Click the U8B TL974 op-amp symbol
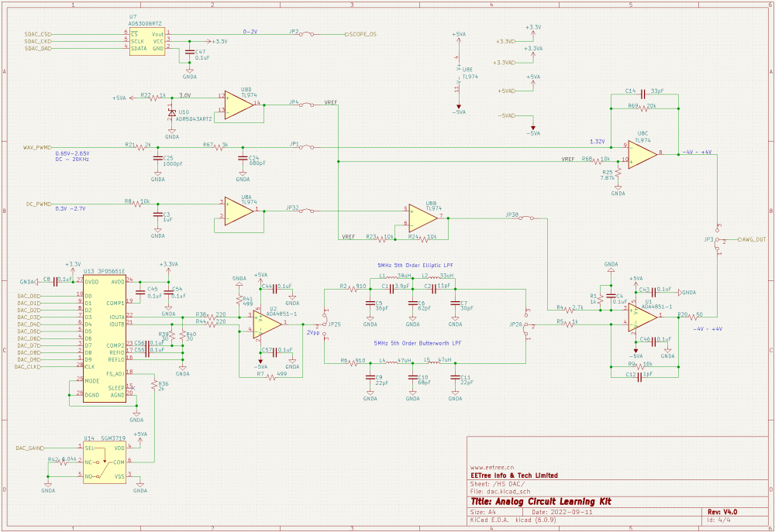 425,218
